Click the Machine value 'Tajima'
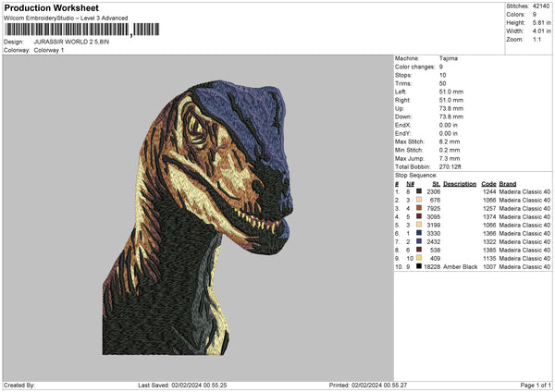 [448, 58]
